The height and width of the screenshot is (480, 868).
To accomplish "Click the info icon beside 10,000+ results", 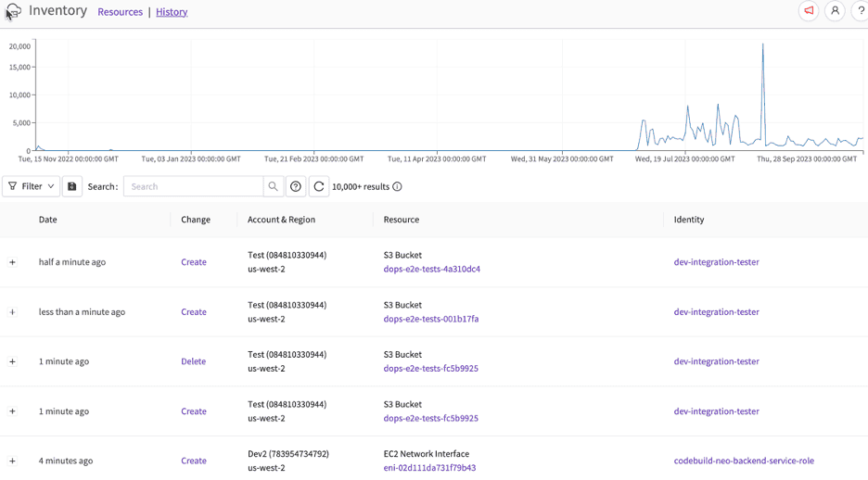I will pos(397,186).
